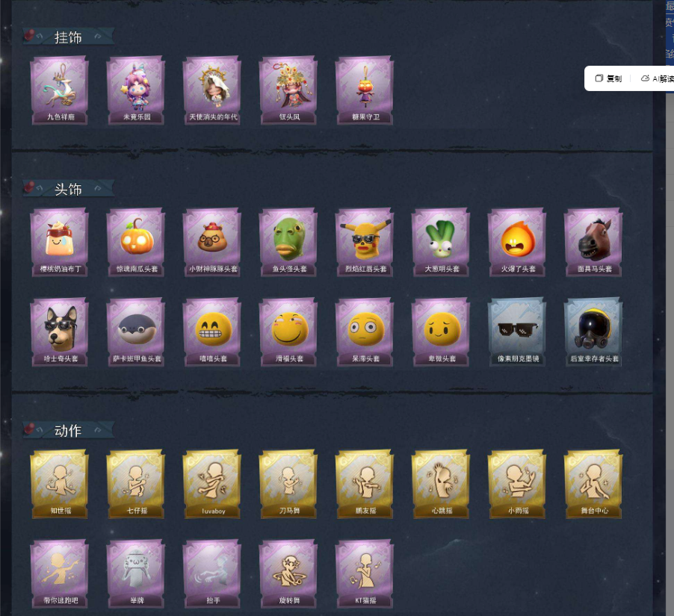Open the KT猫摇 emote card

coord(365,574)
